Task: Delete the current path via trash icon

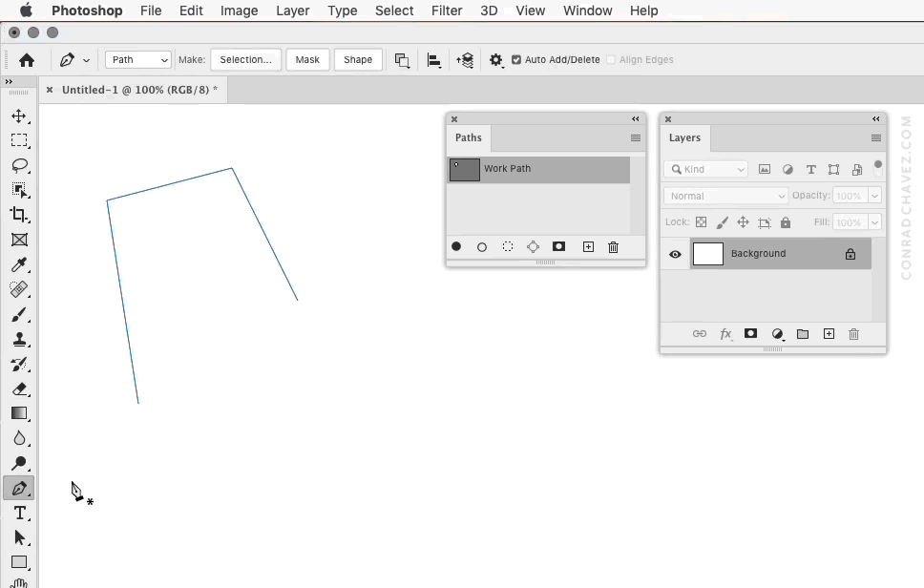Action: tap(612, 246)
